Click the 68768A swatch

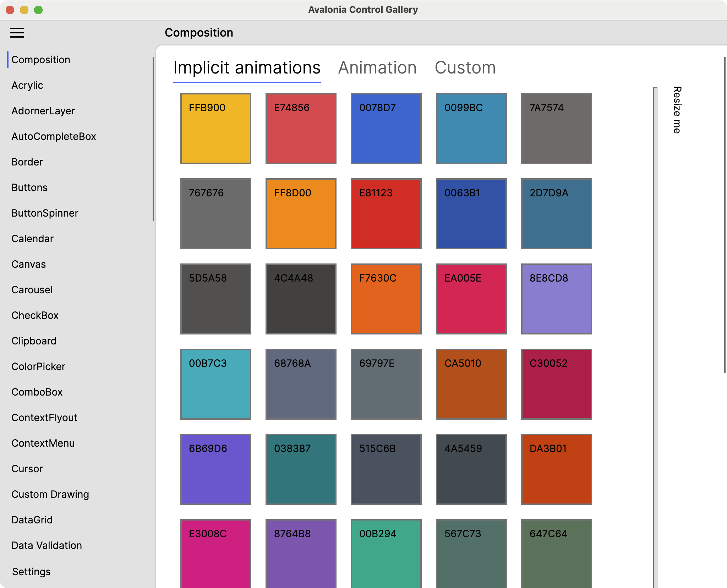[x=301, y=384]
